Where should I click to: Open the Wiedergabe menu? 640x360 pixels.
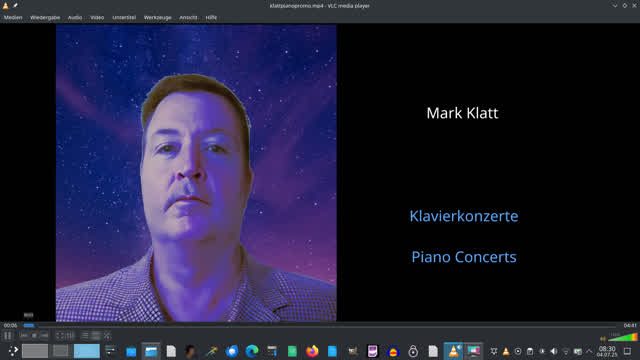[x=45, y=18]
